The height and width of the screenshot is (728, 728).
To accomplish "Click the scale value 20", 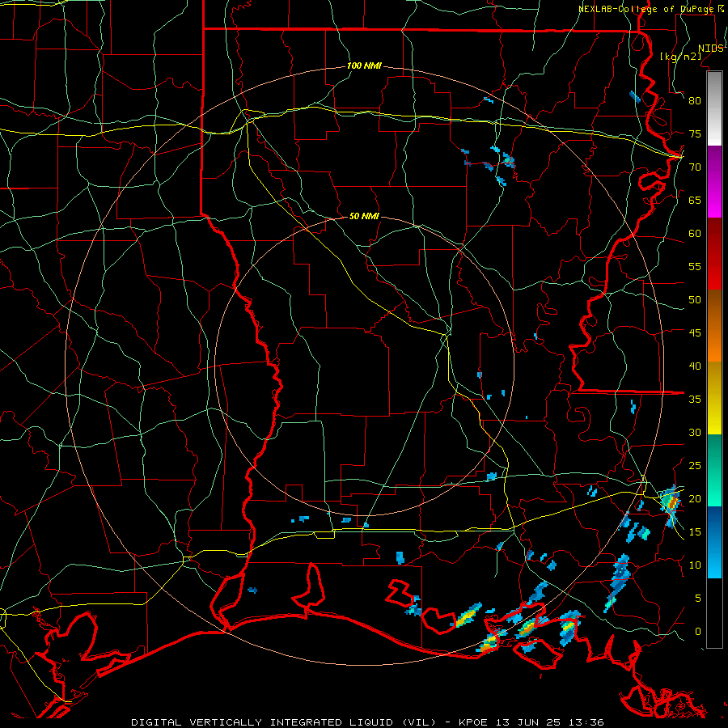I will tap(695, 498).
